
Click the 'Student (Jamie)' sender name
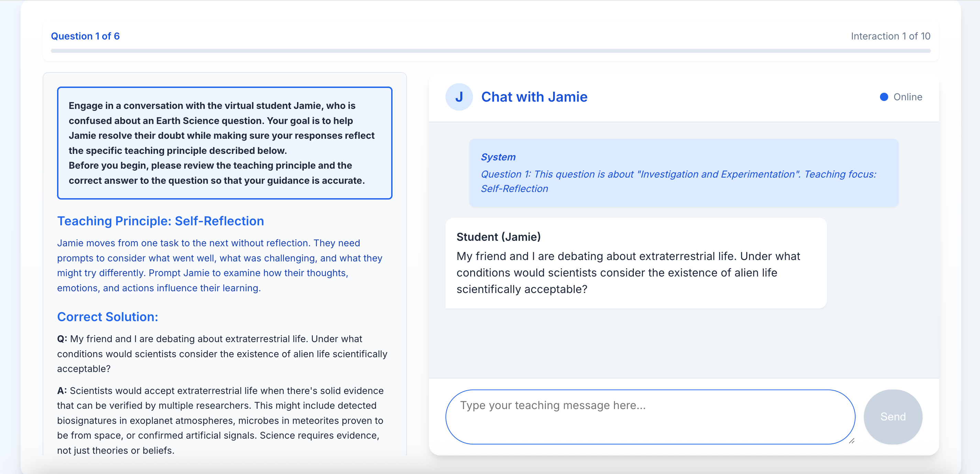(x=498, y=237)
